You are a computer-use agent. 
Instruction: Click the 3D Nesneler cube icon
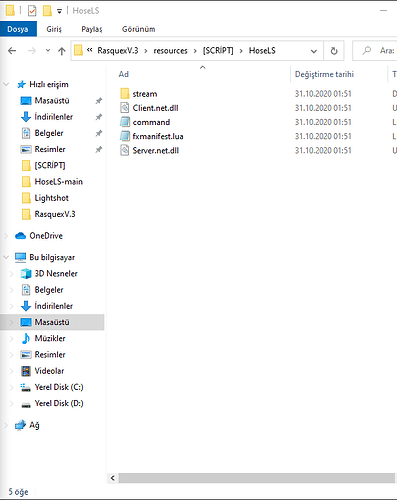[26, 273]
